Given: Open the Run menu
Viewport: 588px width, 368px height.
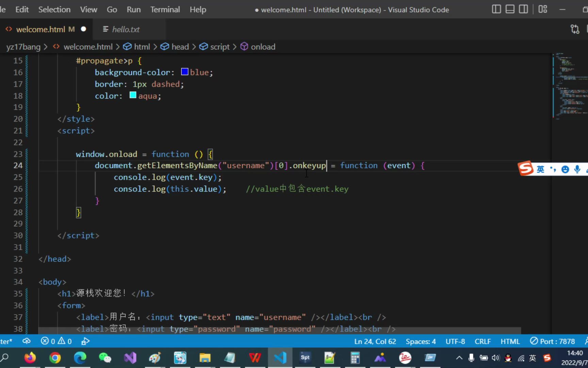Looking at the screenshot, I should (134, 10).
